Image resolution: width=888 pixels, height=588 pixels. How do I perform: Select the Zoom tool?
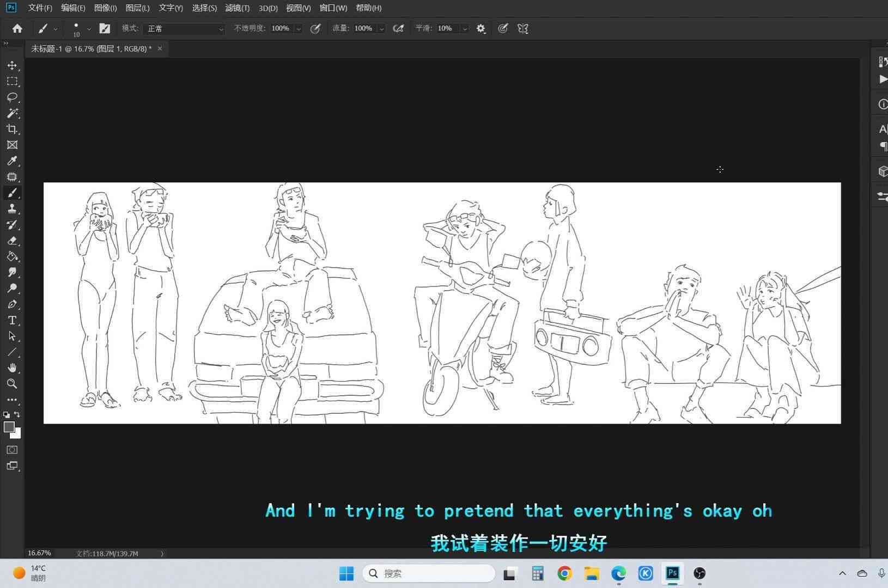pyautogui.click(x=12, y=384)
